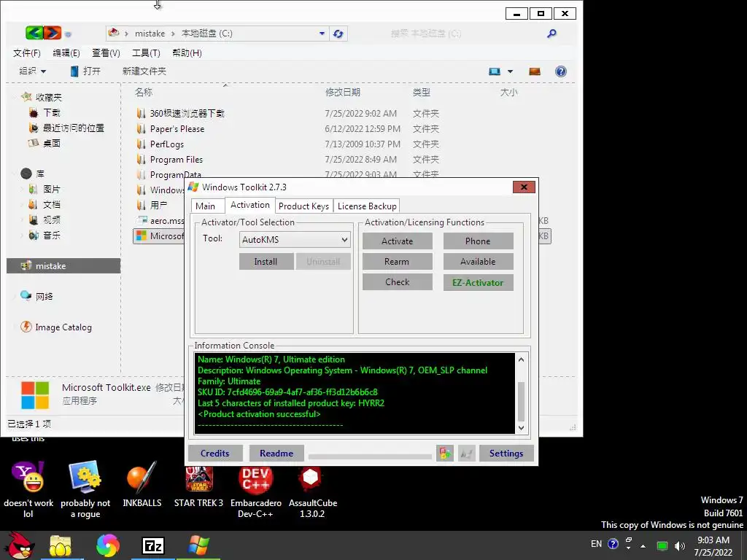The height and width of the screenshot is (560, 747).
Task: Click the Install button
Action: point(266,262)
